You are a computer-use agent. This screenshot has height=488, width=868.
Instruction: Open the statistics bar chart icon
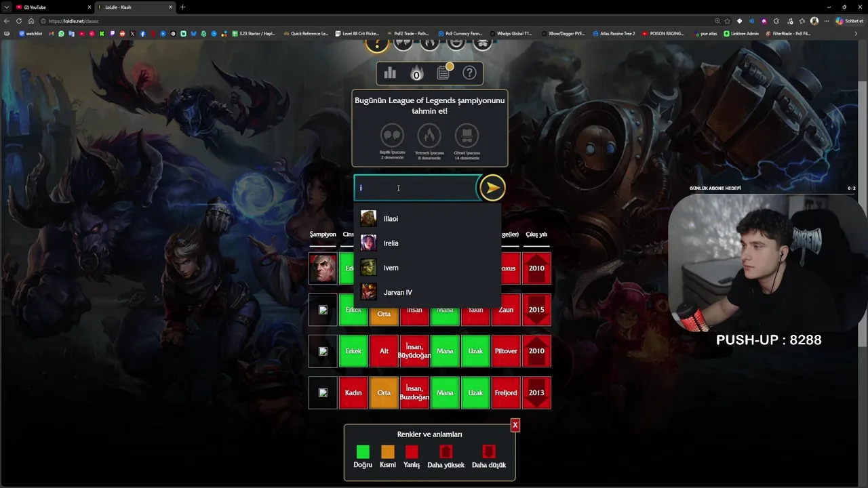390,73
